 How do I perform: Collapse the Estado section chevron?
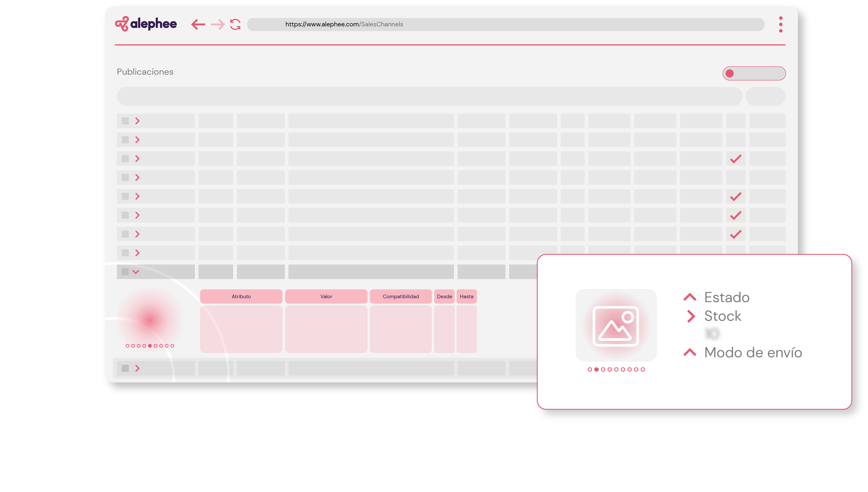[x=690, y=297]
